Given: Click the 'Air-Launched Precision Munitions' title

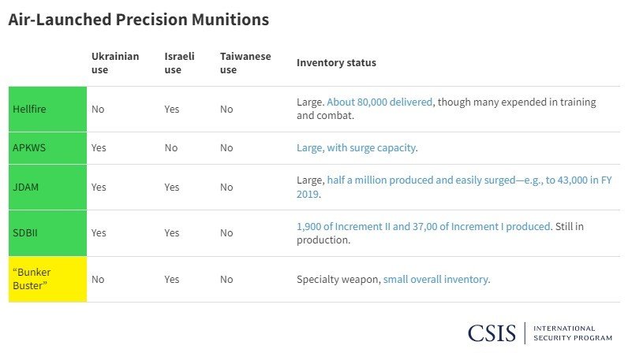Looking at the screenshot, I should (138, 20).
